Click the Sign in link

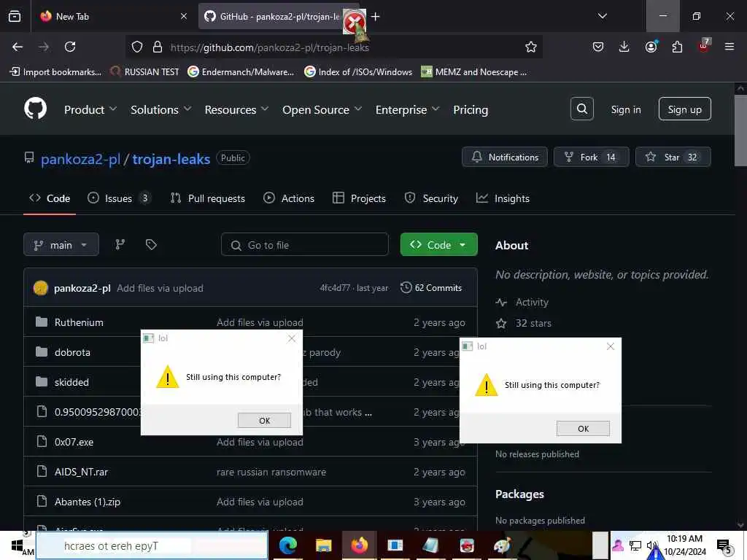[x=625, y=109]
